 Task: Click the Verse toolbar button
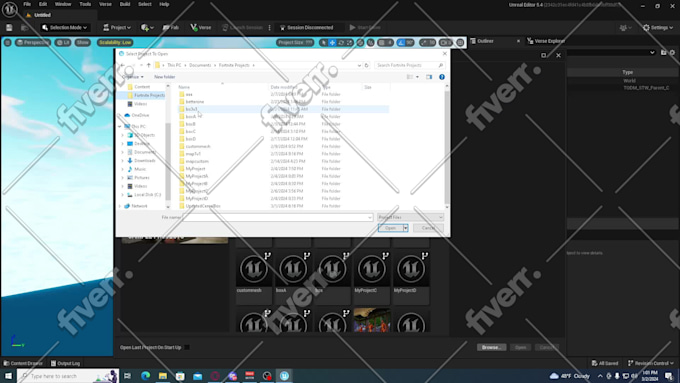pos(201,27)
